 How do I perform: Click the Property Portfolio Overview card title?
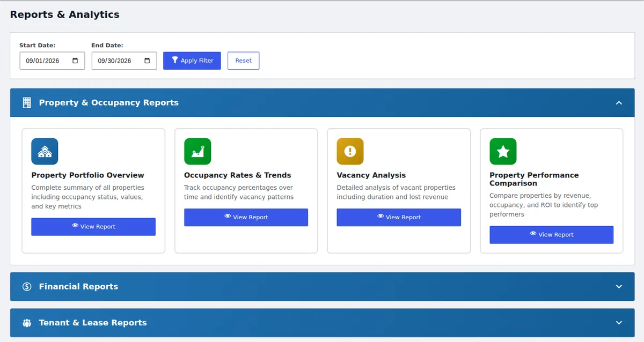[87, 175]
